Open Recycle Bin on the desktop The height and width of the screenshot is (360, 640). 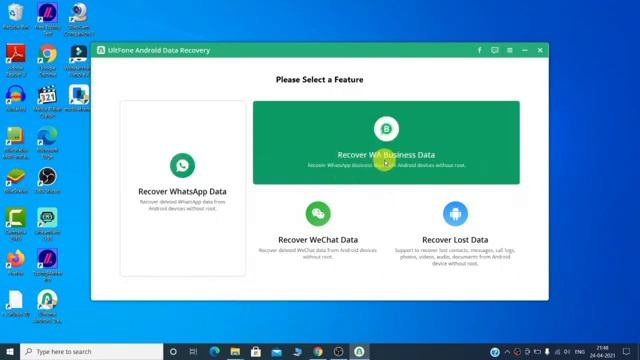click(16, 17)
